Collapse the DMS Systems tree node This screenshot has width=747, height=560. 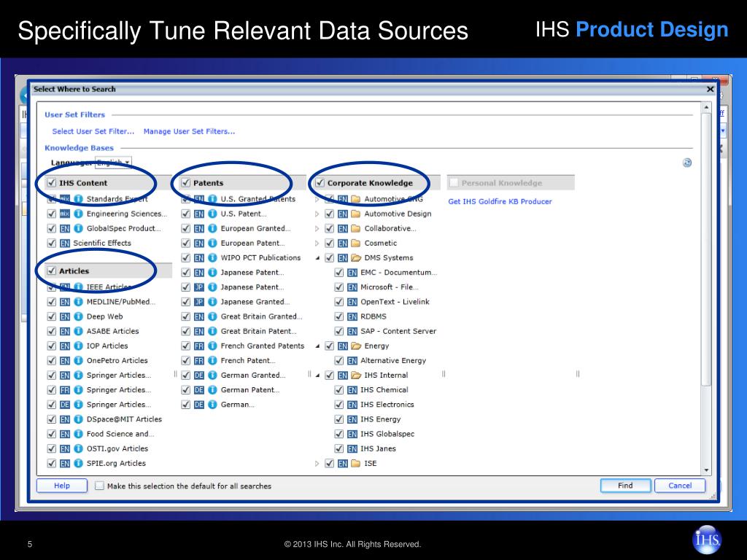317,258
